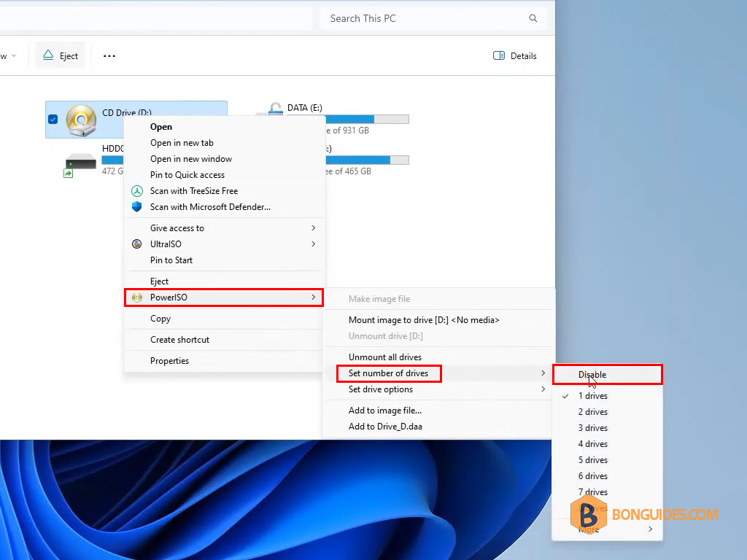747x560 pixels.
Task: Expand the Give access to submenu arrow
Action: pyautogui.click(x=314, y=227)
